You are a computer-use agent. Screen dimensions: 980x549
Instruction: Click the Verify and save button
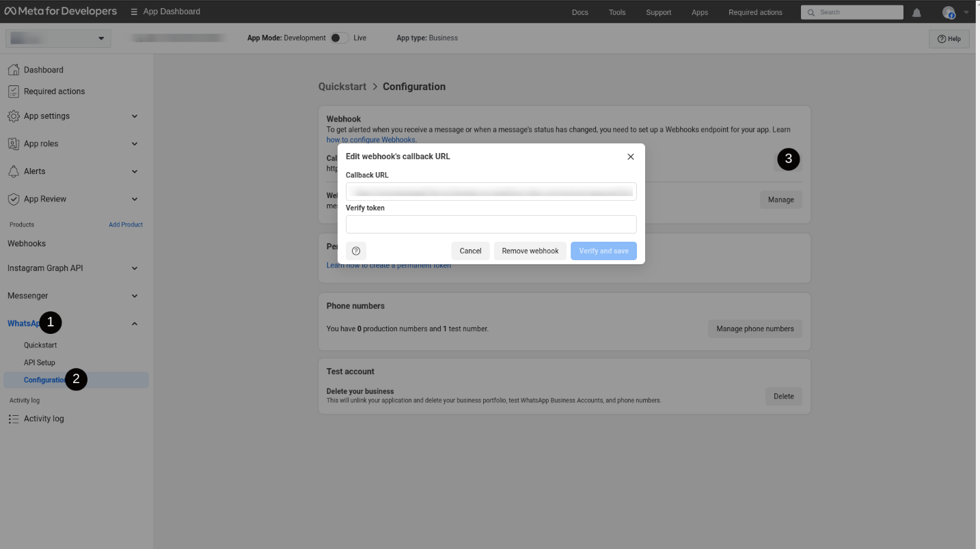(603, 251)
